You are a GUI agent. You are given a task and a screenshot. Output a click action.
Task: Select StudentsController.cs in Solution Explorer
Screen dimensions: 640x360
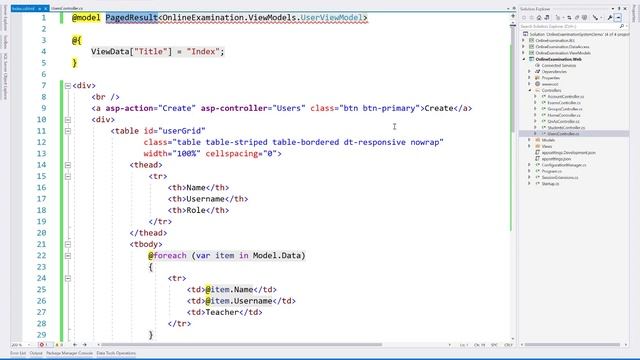(x=566, y=127)
